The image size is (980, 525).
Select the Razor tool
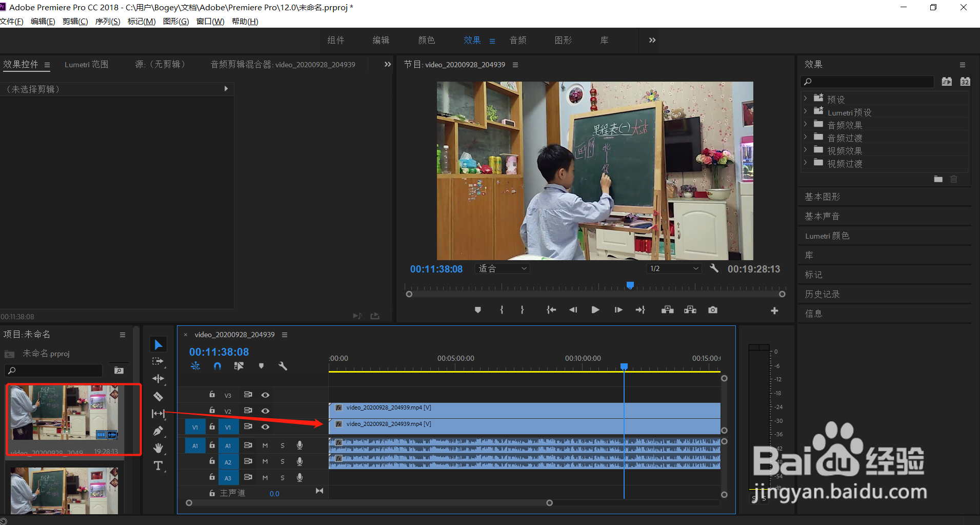158,396
